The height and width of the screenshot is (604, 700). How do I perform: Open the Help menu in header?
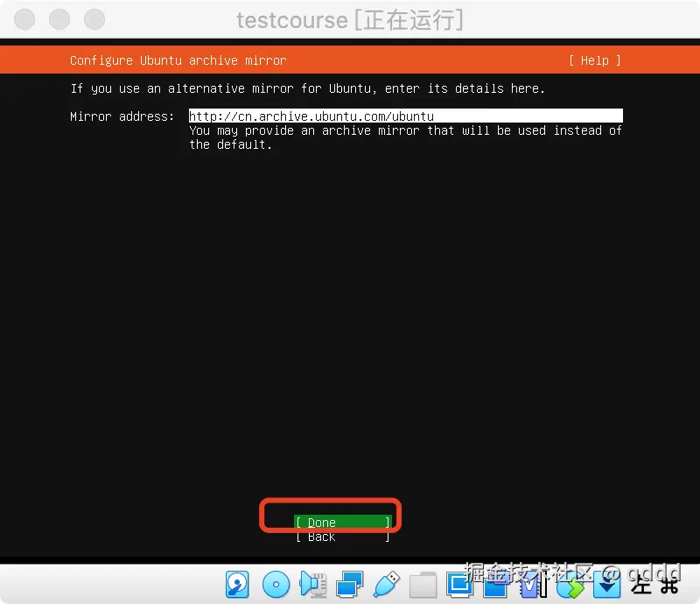tap(595, 60)
